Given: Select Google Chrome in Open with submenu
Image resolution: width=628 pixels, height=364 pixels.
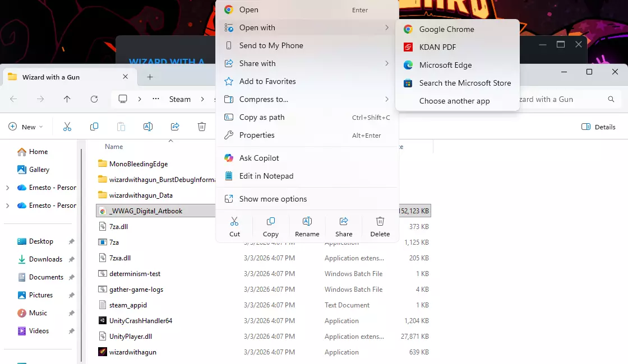Looking at the screenshot, I should (458, 29).
